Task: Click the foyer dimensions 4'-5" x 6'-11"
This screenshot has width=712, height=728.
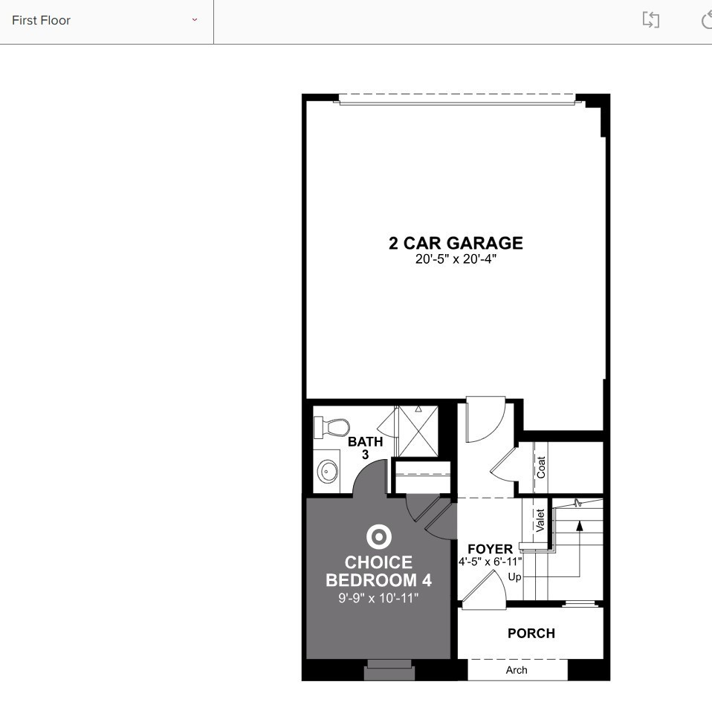Action: [490, 562]
